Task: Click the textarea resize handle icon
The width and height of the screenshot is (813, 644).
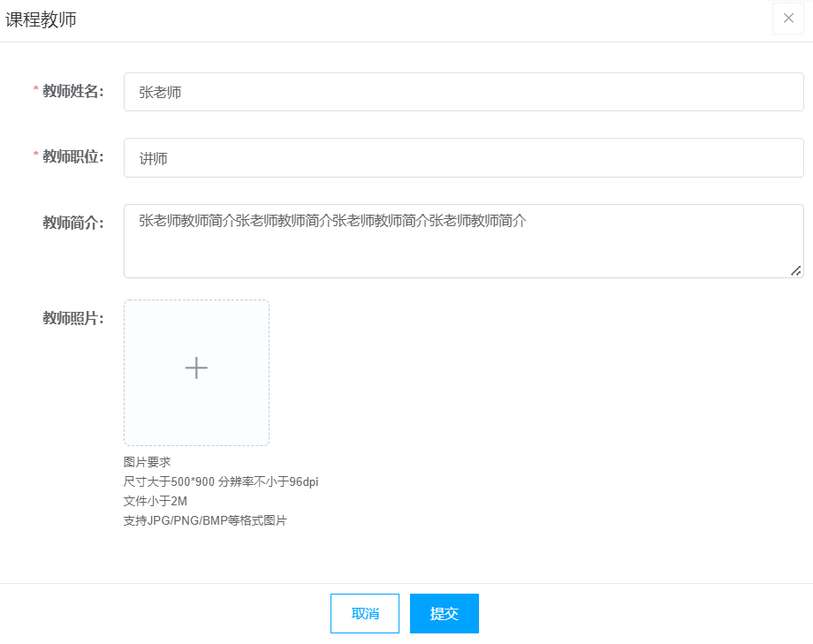Action: 796,270
